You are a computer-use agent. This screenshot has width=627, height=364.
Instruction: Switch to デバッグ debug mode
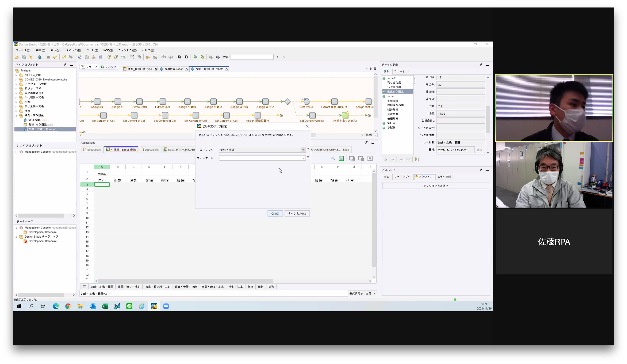tap(108, 67)
